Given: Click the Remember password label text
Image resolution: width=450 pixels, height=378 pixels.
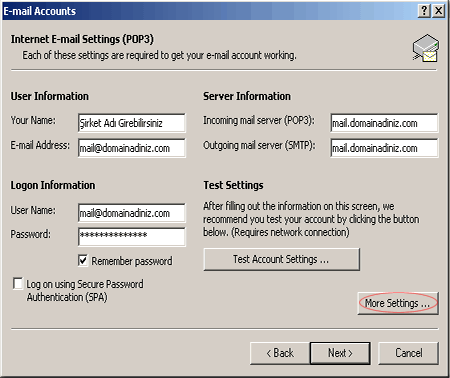Looking at the screenshot, I should pyautogui.click(x=132, y=261).
